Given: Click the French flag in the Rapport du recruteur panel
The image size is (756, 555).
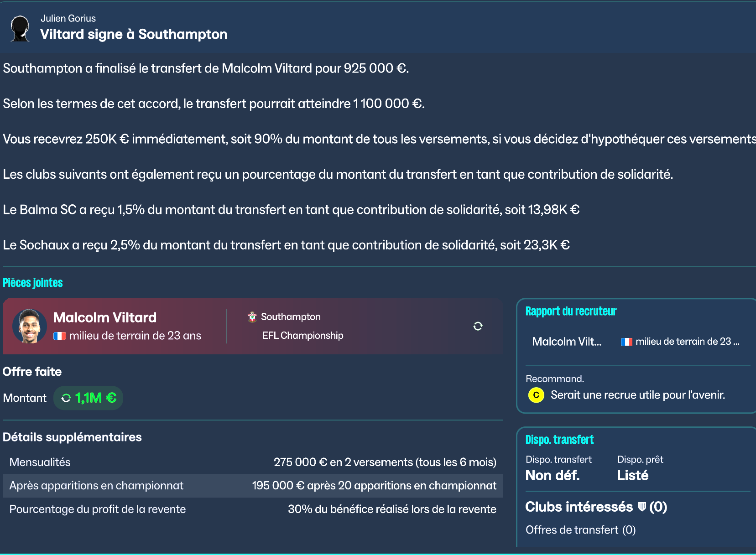Looking at the screenshot, I should tap(626, 342).
